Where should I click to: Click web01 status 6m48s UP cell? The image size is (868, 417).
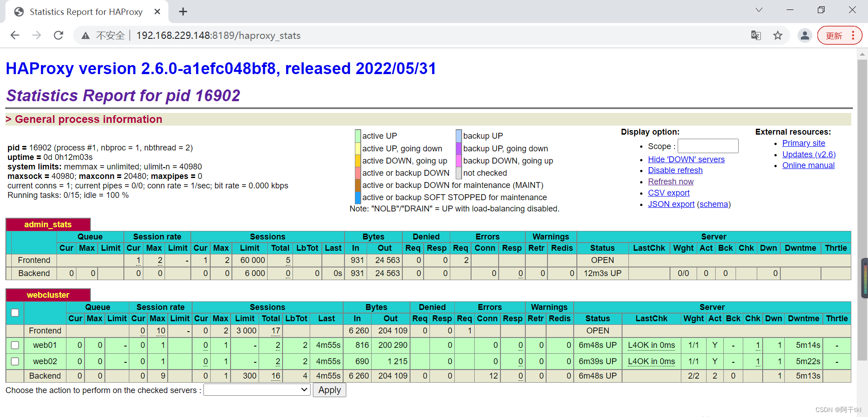598,345
